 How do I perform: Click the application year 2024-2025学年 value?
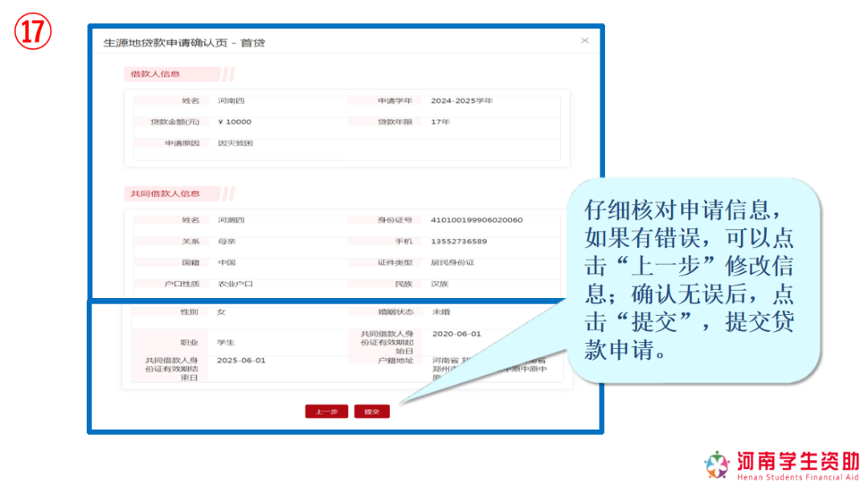(461, 101)
